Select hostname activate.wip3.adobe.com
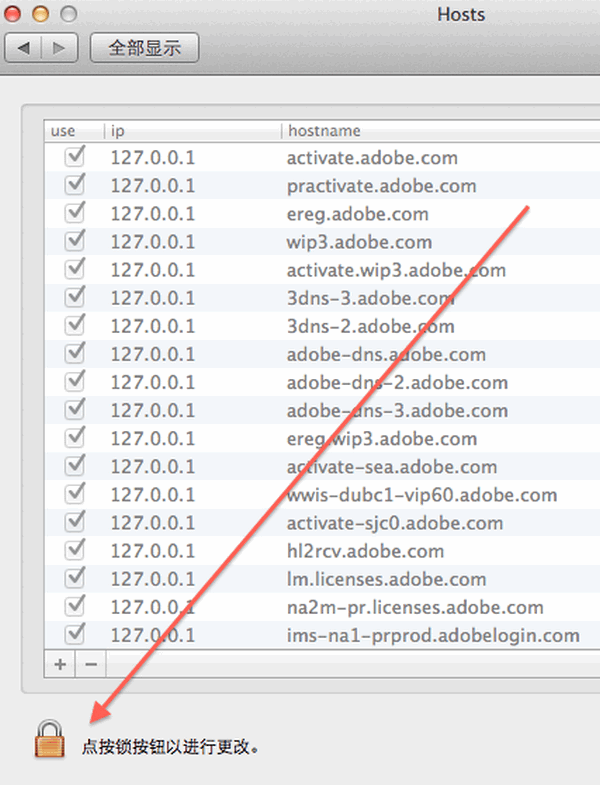Viewport: 600px width, 785px height. tap(396, 270)
